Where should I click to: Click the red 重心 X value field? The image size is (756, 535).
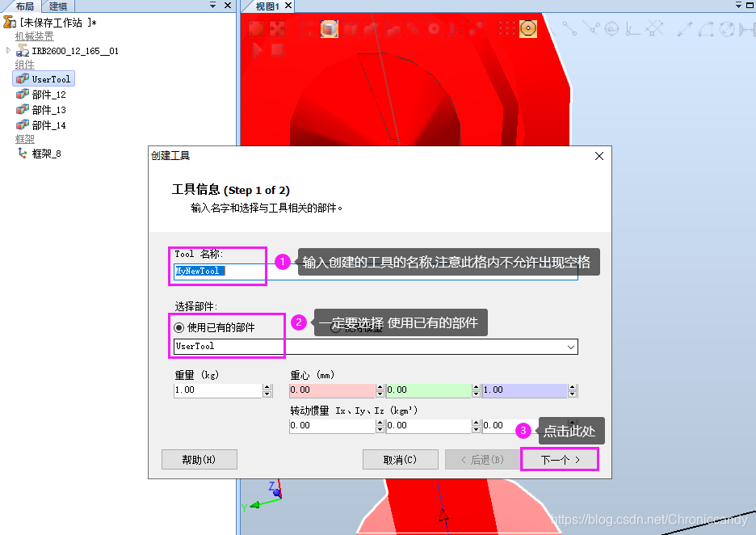(x=332, y=390)
